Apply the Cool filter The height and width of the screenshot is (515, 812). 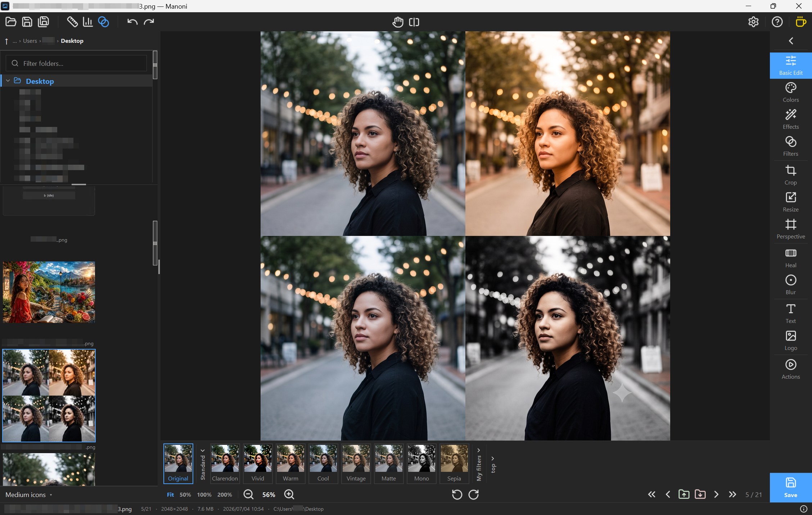(323, 463)
